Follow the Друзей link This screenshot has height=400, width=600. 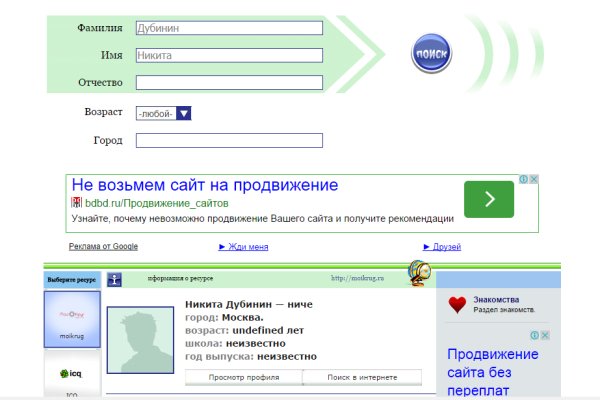click(x=442, y=246)
